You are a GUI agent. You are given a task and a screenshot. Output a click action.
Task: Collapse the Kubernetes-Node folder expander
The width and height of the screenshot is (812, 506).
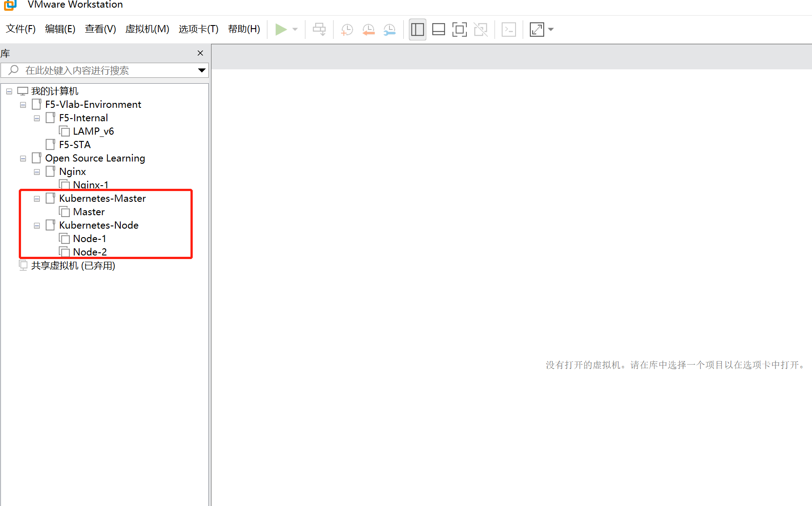pyautogui.click(x=37, y=225)
